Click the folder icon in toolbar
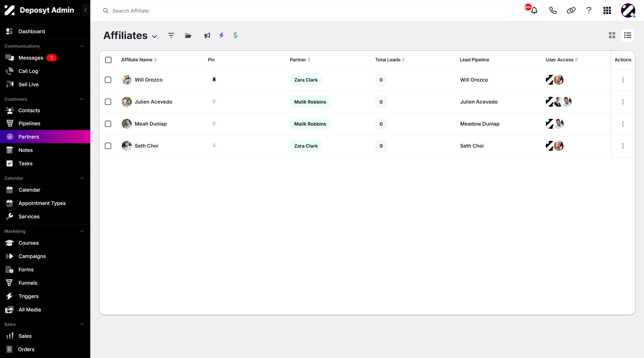This screenshot has height=358, width=644. (188, 35)
